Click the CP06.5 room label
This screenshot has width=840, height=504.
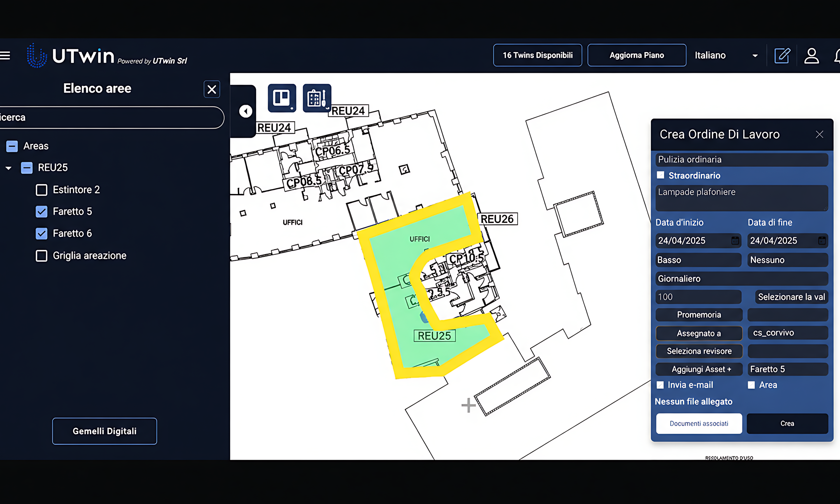tap(332, 150)
